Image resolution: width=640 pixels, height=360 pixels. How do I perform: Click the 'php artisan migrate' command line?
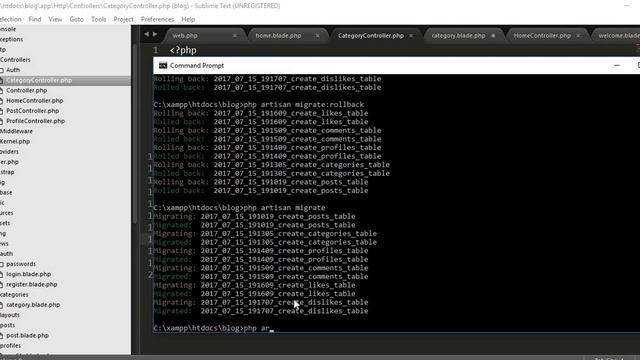point(239,208)
